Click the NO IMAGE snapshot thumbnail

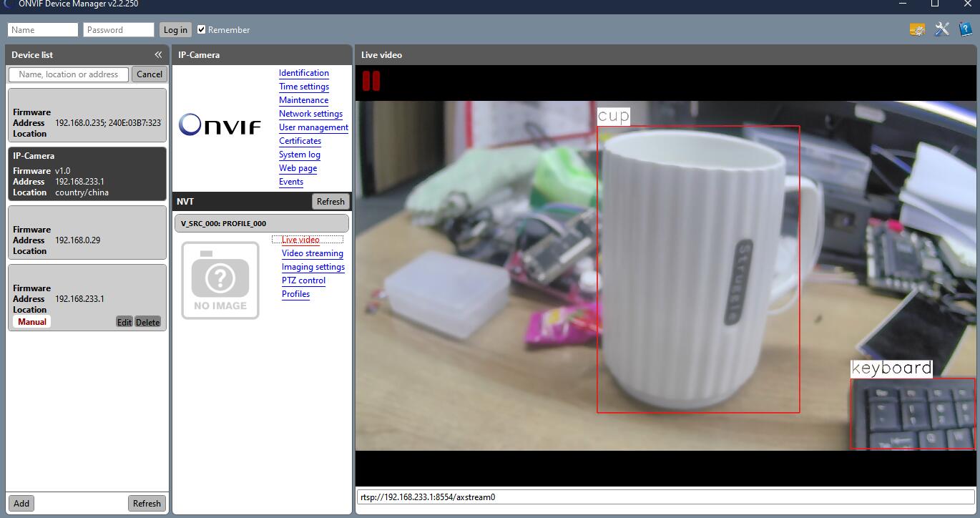[220, 280]
